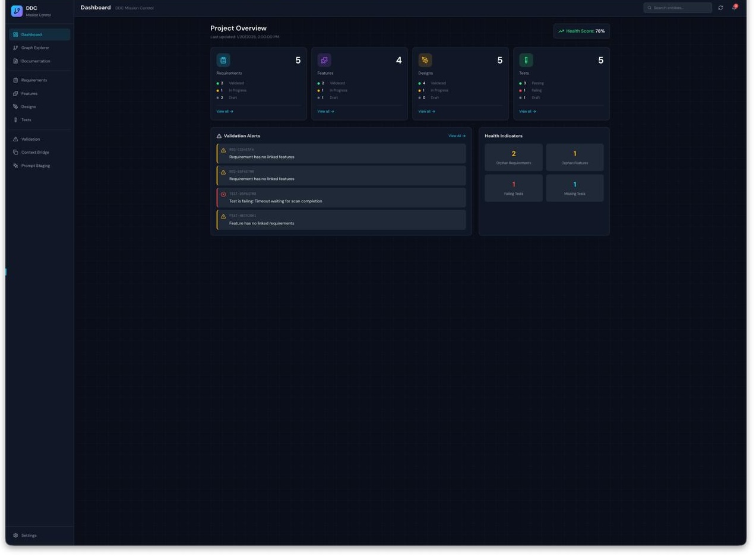Click the Orphan Requirements indicator tile

tap(513, 157)
